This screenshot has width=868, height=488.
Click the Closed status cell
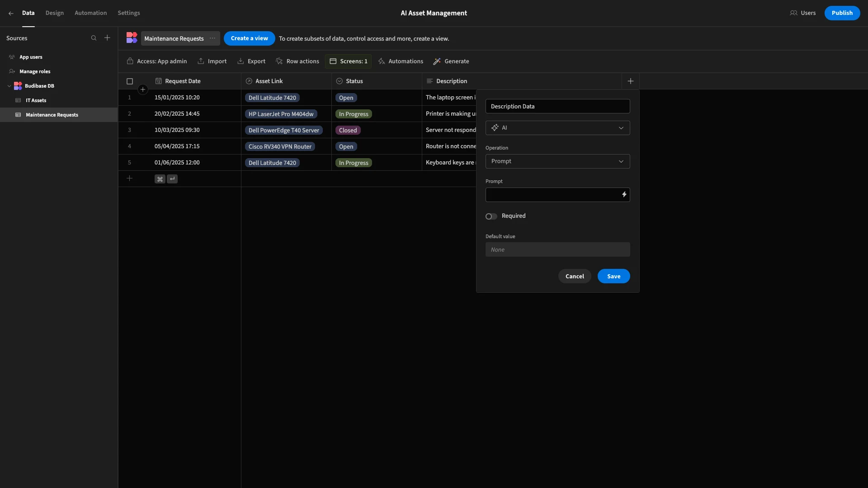tap(348, 130)
